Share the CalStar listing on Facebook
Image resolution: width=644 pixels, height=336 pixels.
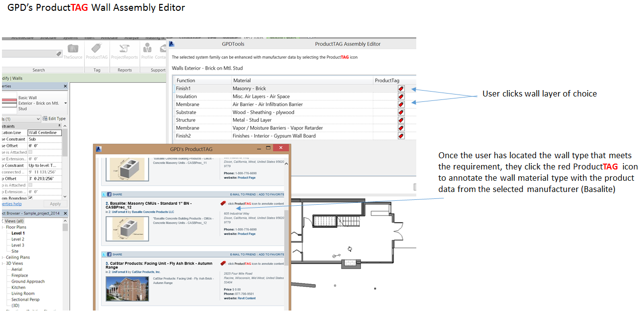click(110, 254)
